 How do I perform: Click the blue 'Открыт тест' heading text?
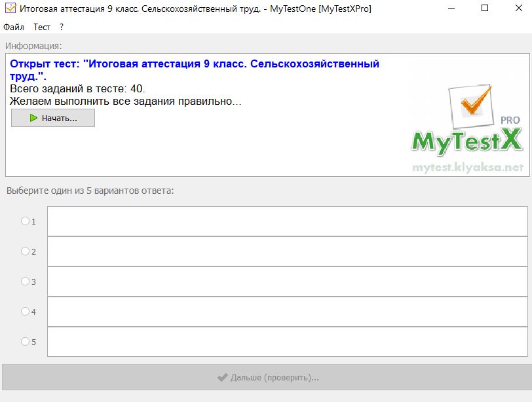(x=195, y=70)
